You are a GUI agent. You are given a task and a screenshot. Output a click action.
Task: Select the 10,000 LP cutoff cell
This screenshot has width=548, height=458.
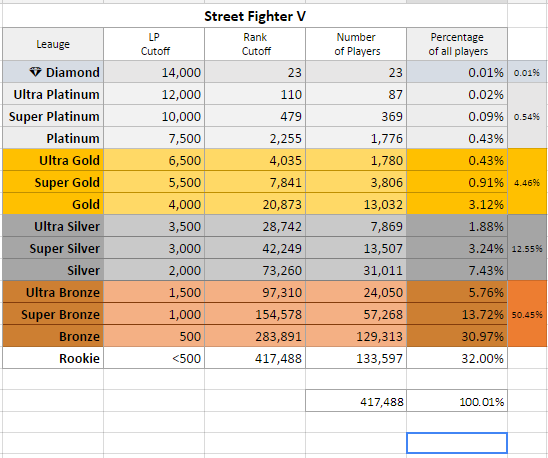pos(154,116)
